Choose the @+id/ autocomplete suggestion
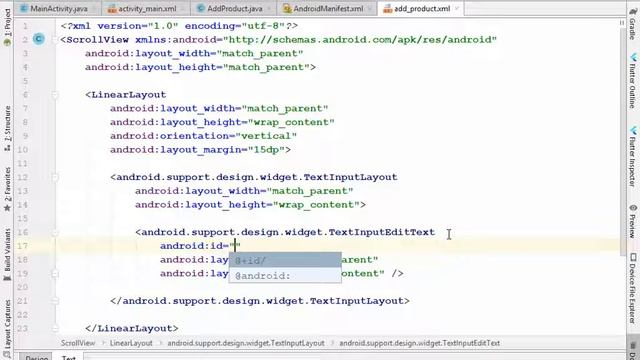The image size is (640, 360). 285,260
